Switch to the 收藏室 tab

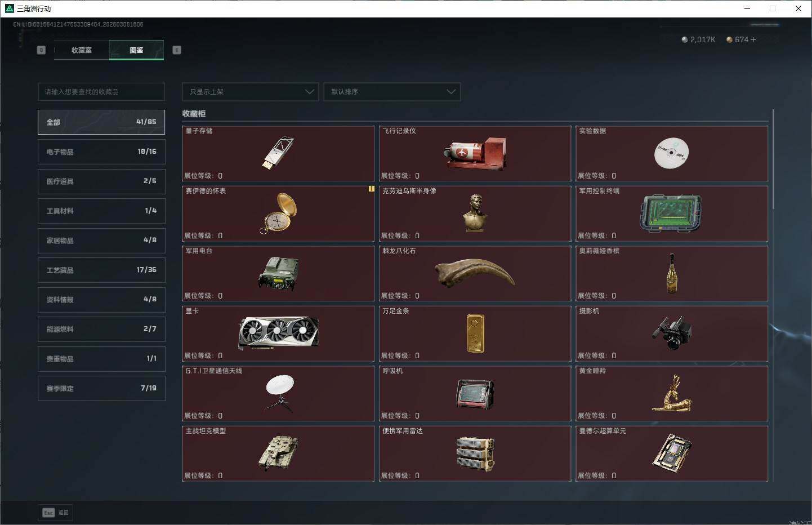tap(82, 50)
